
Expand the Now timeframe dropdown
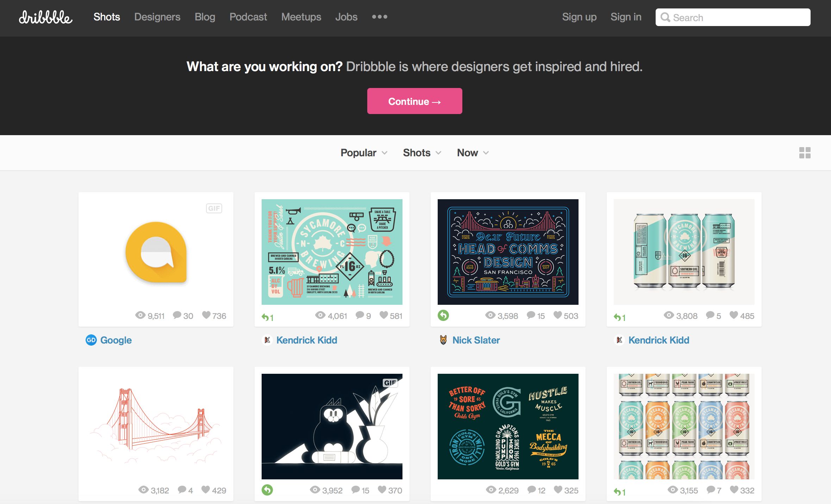click(473, 153)
